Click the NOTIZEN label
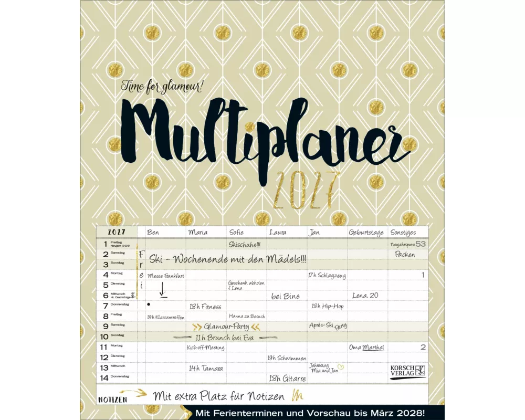This screenshot has height=420, width=525. [x=113, y=400]
